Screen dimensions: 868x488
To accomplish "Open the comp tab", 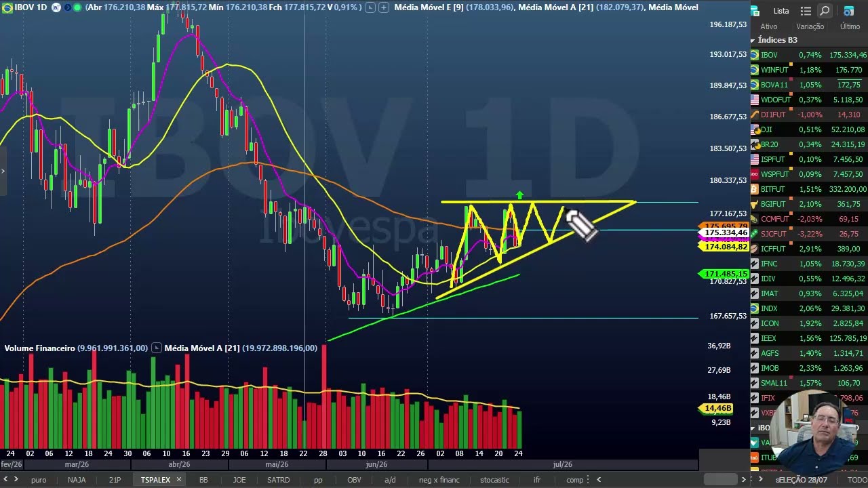I will click(574, 480).
